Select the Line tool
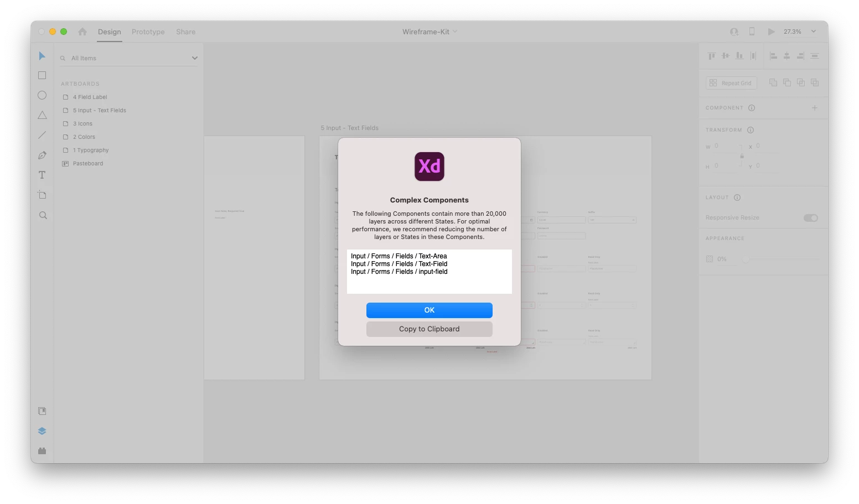Screen dimensions: 859x504 click(42, 135)
